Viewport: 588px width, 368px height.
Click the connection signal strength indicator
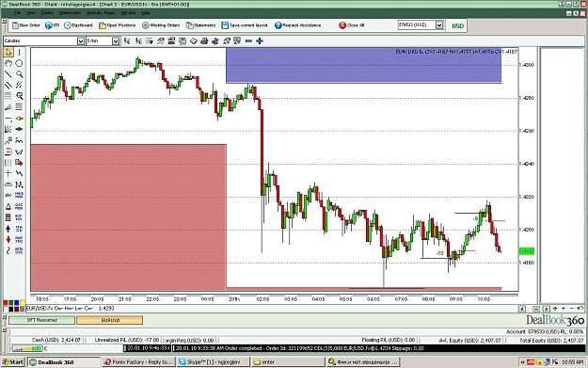point(27,348)
